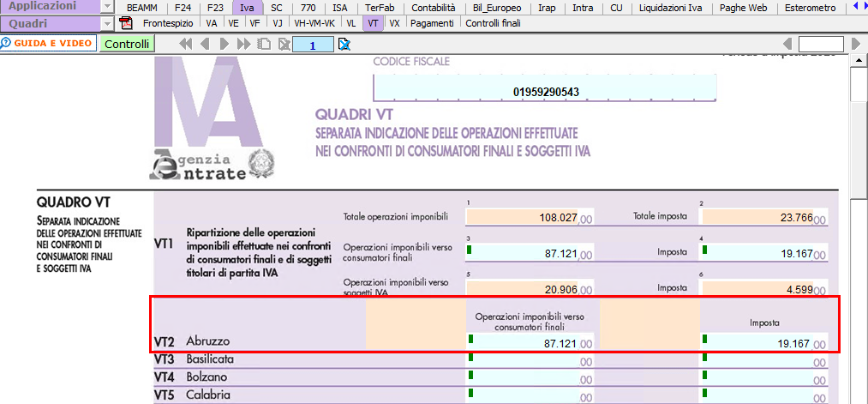Viewport: 868px width, 404px height.
Task: Select the VL quadro tab
Action: (x=351, y=23)
